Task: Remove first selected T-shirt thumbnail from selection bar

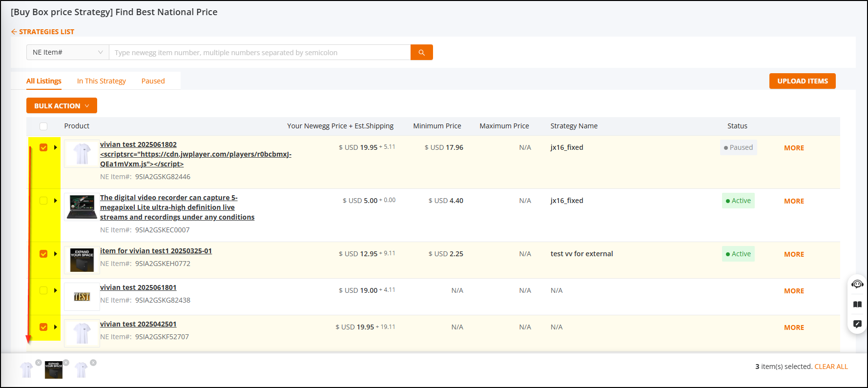Action: 39,363
